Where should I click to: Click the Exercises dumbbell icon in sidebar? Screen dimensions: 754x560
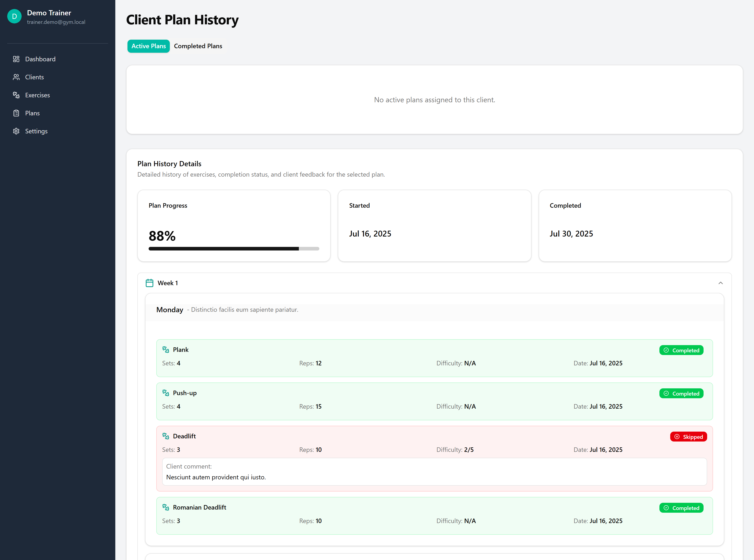tap(16, 95)
